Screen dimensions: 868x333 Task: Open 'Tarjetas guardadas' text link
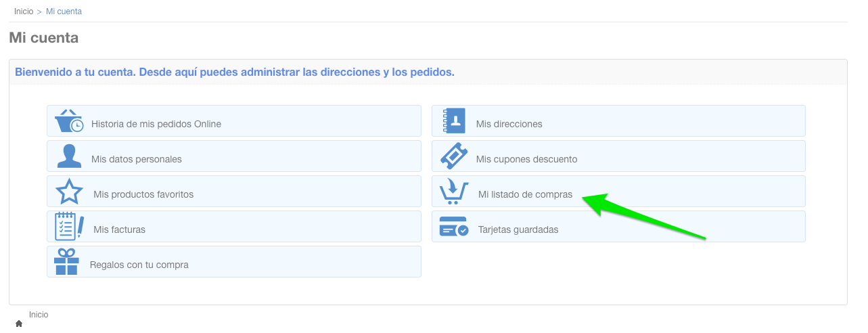[x=518, y=230]
